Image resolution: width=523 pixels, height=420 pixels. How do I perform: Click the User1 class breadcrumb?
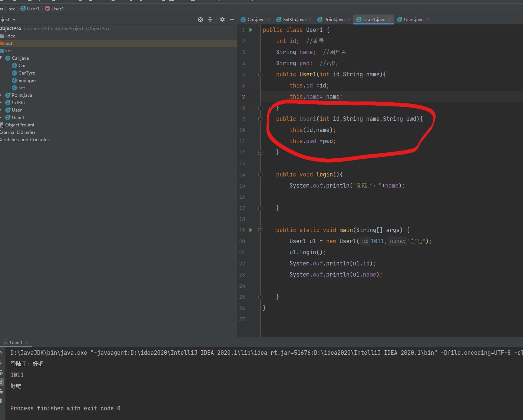click(30, 9)
